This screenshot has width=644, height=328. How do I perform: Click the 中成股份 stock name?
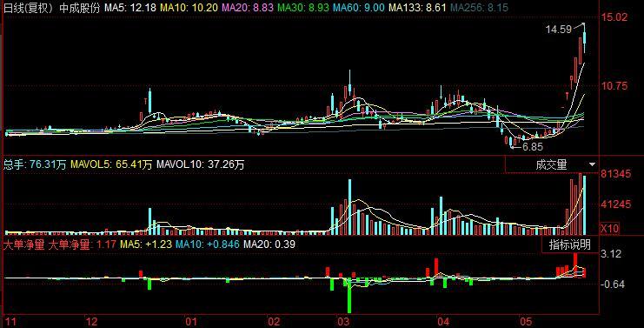pos(80,8)
